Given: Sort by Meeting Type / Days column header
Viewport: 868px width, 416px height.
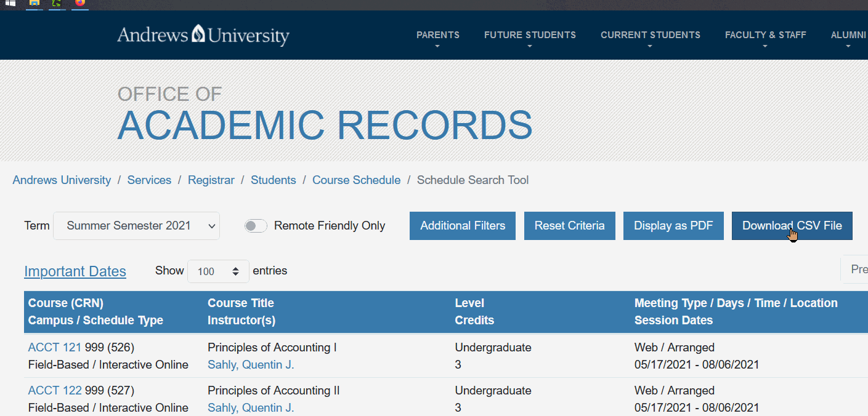Looking at the screenshot, I should point(736,303).
